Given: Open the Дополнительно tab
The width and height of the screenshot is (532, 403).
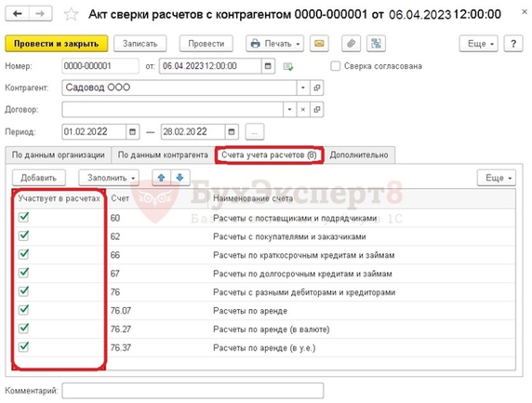Looking at the screenshot, I should [359, 155].
